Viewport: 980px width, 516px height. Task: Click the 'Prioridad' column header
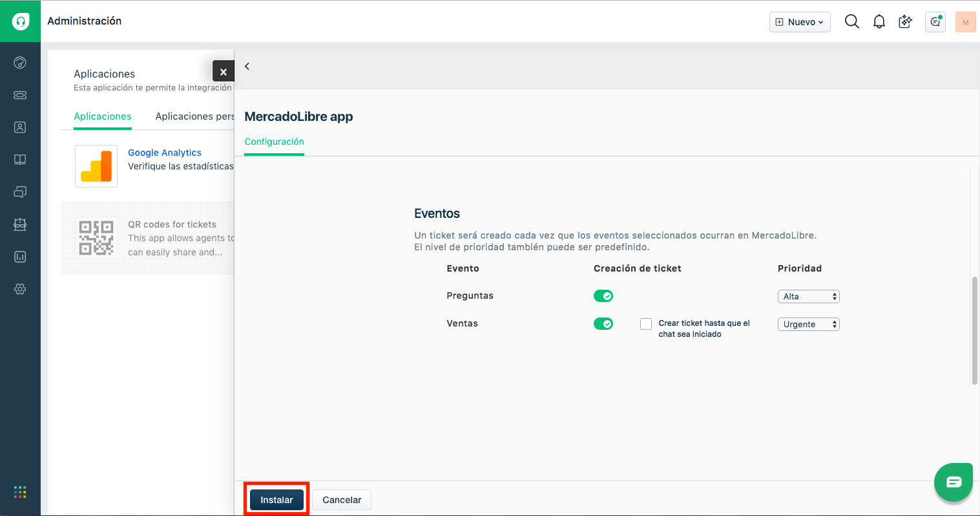pyautogui.click(x=800, y=268)
